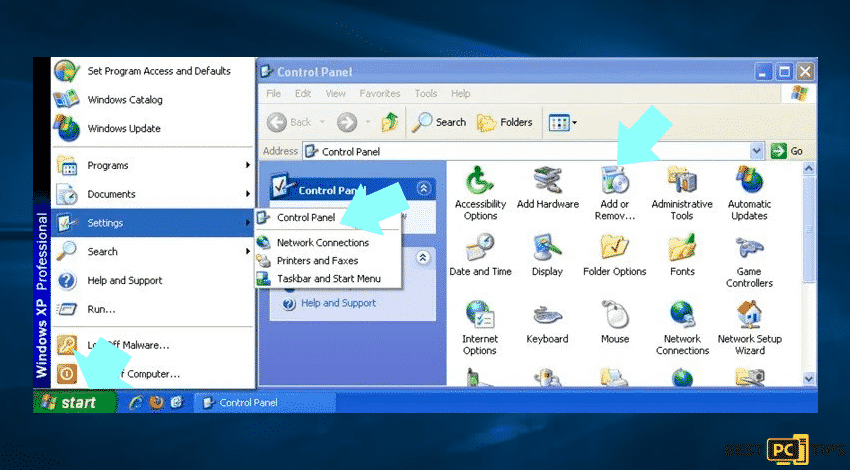Image resolution: width=850 pixels, height=470 pixels.
Task: Expand Search in Start menu
Action: (153, 252)
